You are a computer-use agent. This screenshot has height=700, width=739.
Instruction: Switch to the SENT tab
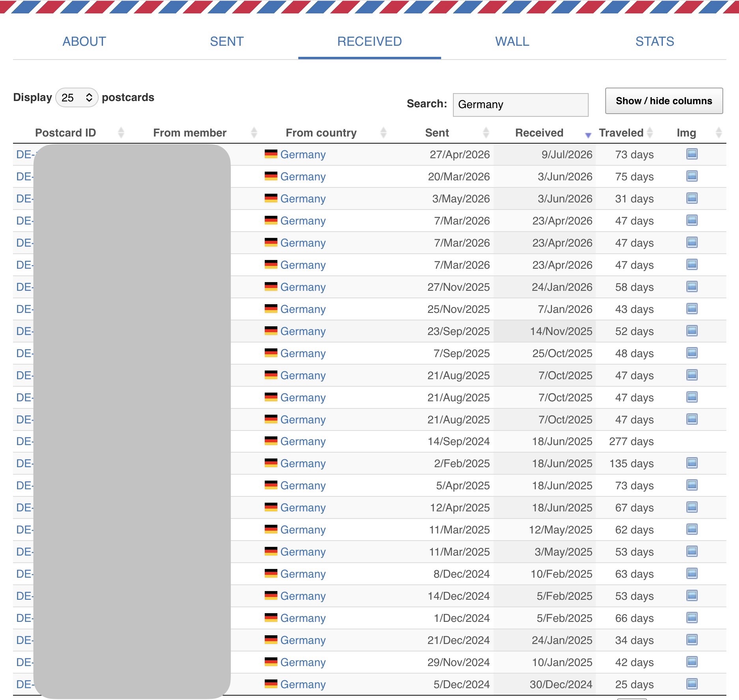(227, 41)
